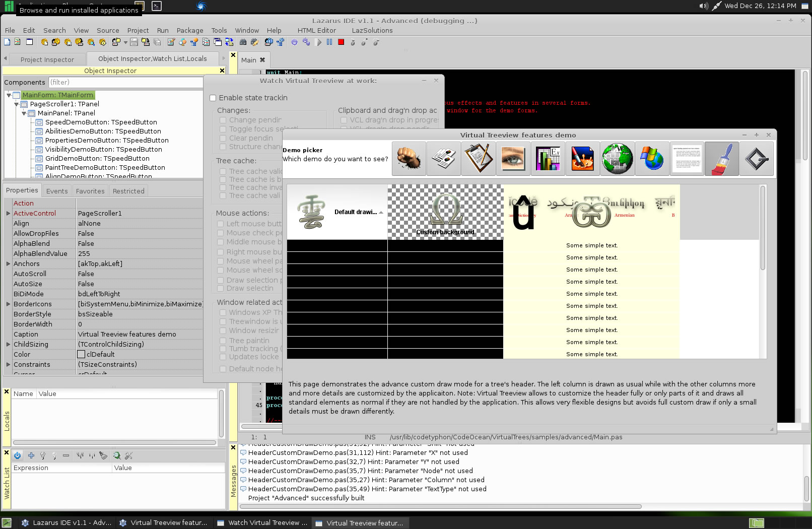The width and height of the screenshot is (812, 529).
Task: Switch to the Events tab
Action: click(x=57, y=191)
